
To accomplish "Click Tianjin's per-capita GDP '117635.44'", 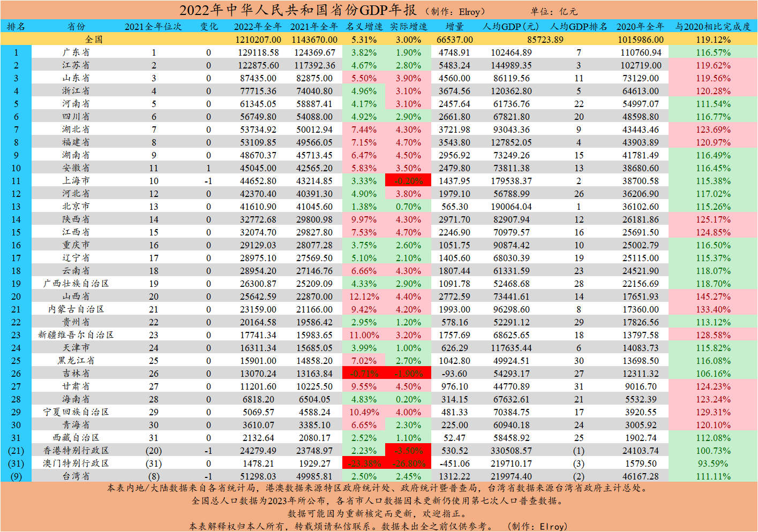I will click(512, 348).
